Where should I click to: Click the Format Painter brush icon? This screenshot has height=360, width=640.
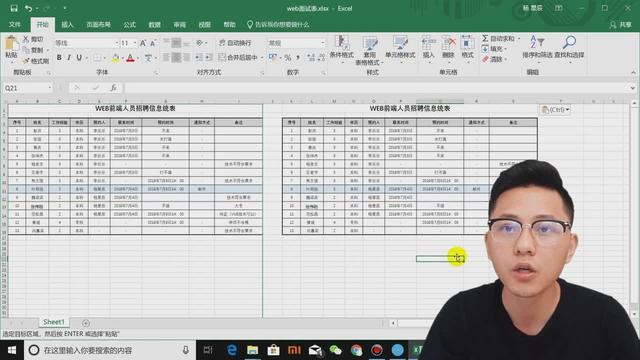(x=26, y=61)
